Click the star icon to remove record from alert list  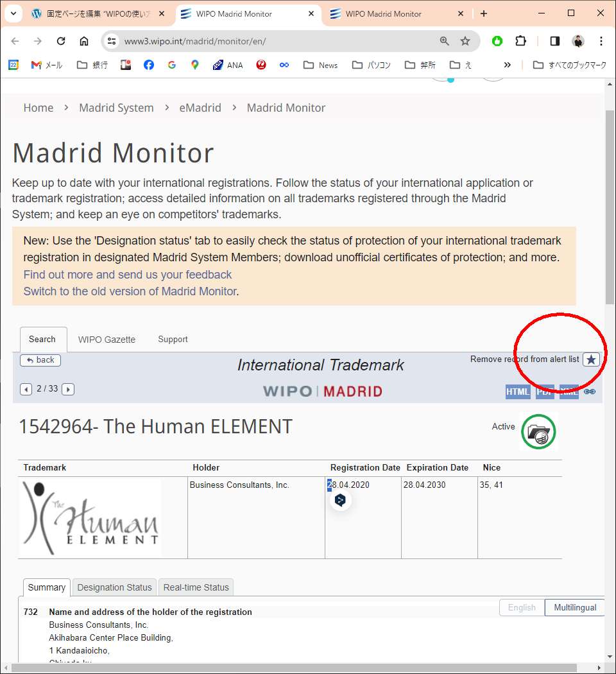tap(591, 359)
